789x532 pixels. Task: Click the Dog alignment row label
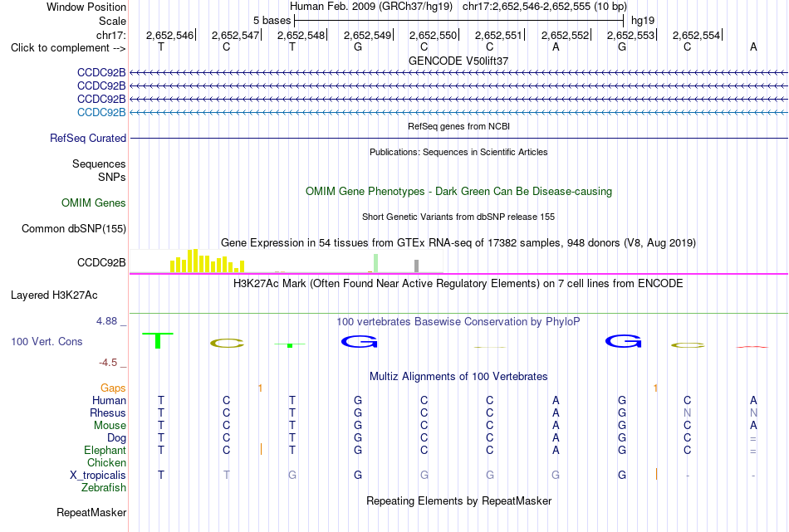(x=116, y=438)
